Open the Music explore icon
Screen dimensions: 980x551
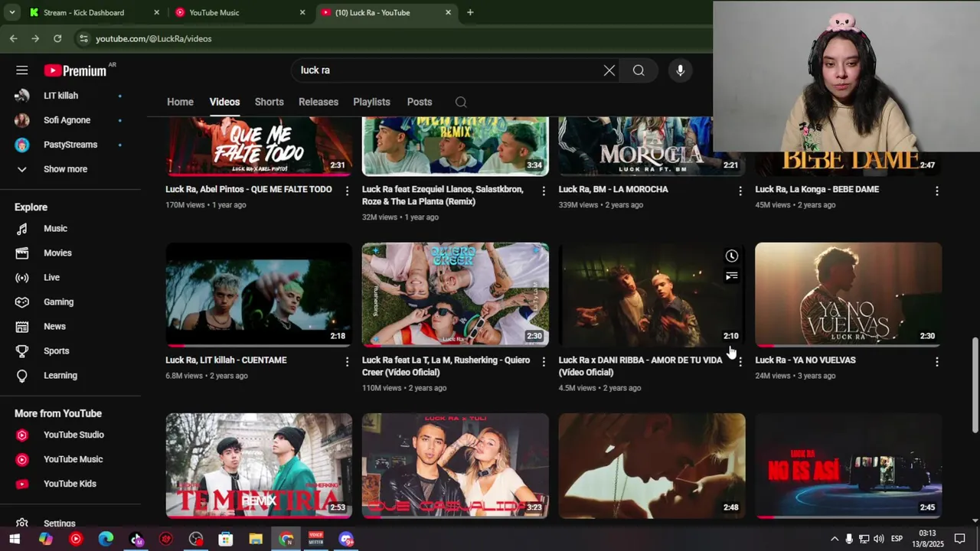[22, 229]
